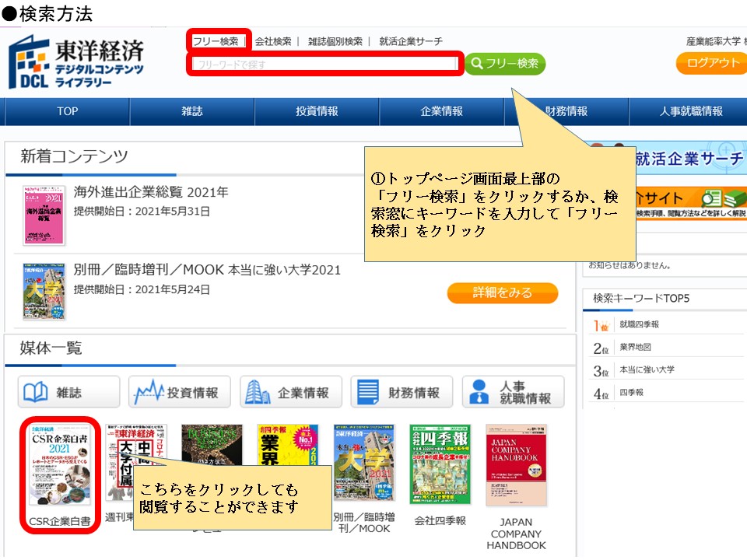Open the 雑誌個別検索 tab
Image resolution: width=747 pixels, height=560 pixels.
(x=335, y=41)
